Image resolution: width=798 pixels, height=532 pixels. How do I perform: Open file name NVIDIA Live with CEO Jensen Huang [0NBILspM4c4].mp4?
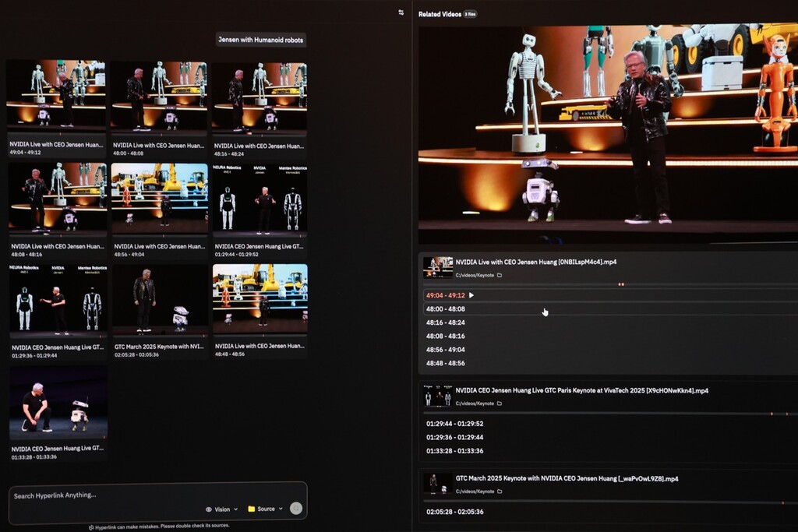click(x=536, y=262)
